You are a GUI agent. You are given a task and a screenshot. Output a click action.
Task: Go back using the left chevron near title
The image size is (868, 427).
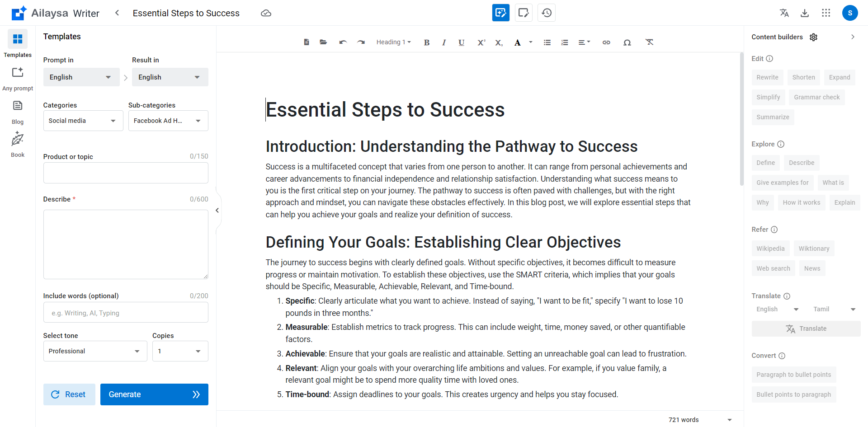(x=117, y=13)
